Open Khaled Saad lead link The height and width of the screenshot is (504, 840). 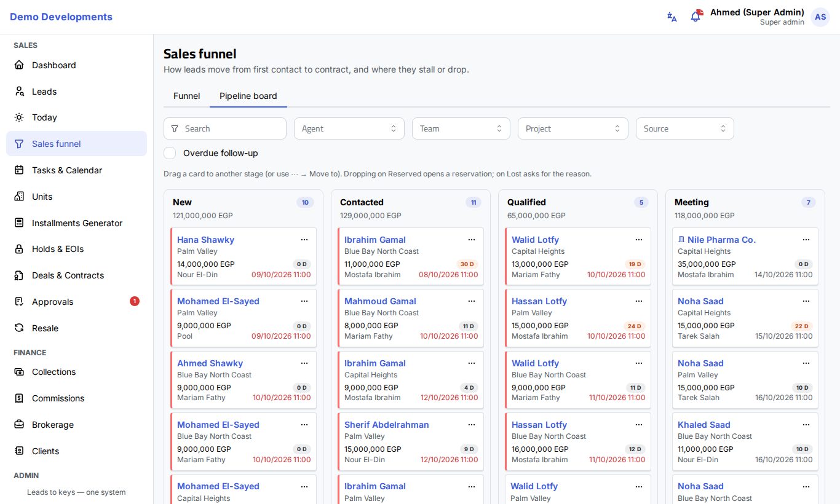tap(704, 425)
